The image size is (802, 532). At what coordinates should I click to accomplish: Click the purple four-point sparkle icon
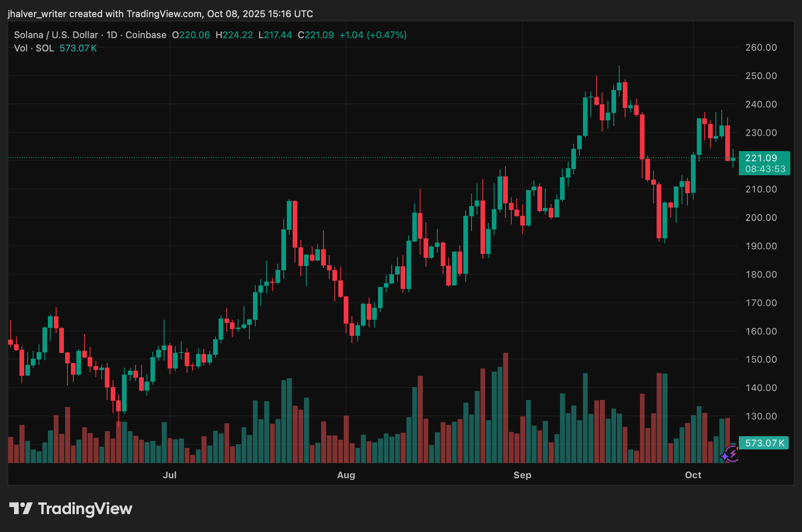725,456
